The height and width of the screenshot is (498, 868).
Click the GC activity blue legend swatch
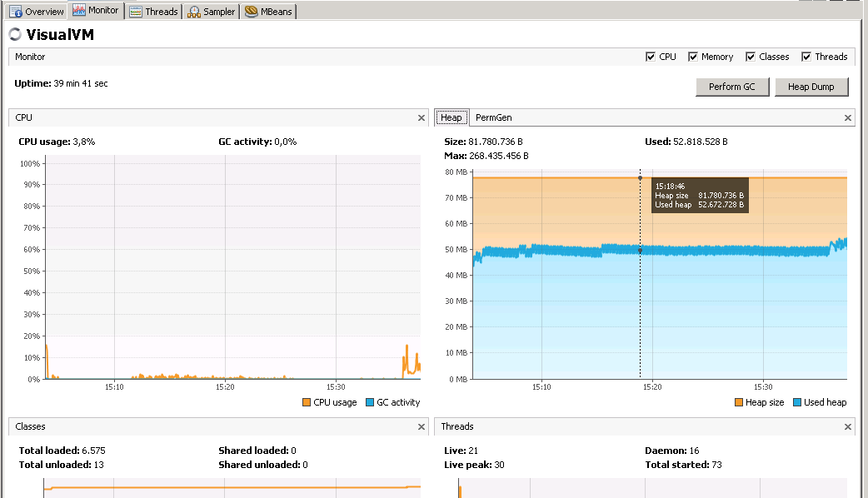(370, 402)
